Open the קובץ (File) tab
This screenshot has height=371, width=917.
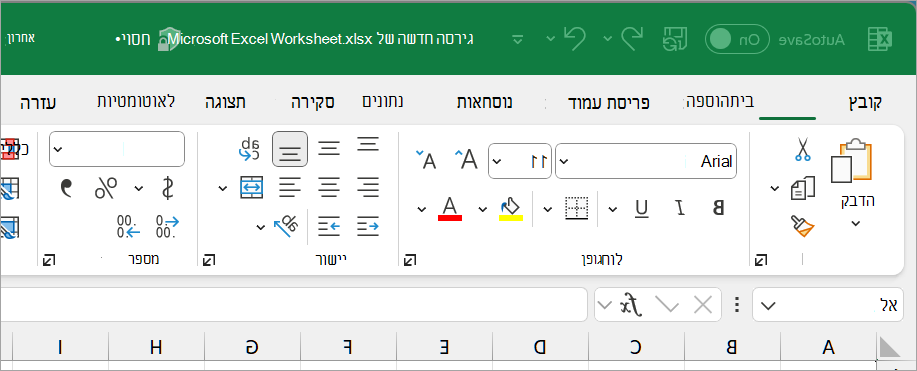pyautogui.click(x=865, y=102)
